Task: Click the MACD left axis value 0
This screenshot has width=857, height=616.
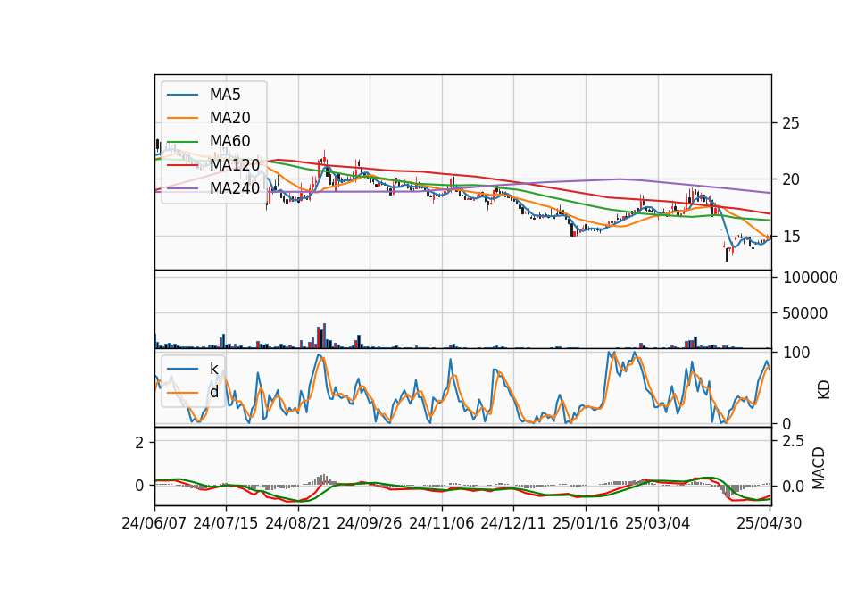Action: coord(139,486)
